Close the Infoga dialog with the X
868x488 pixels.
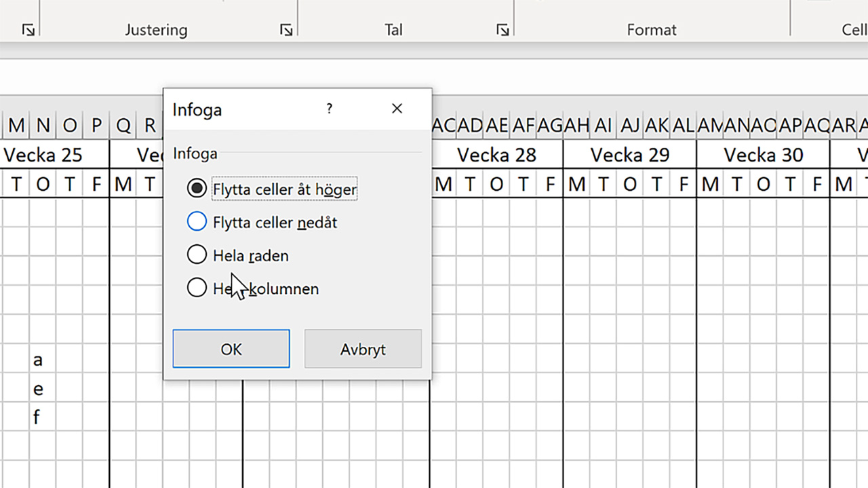(397, 109)
